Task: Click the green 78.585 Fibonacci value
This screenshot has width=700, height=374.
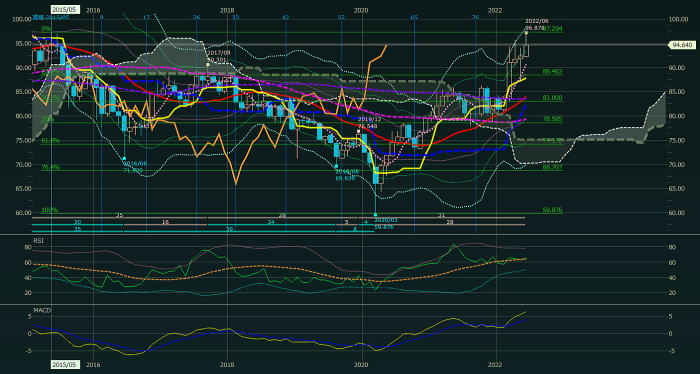Action: (552, 119)
